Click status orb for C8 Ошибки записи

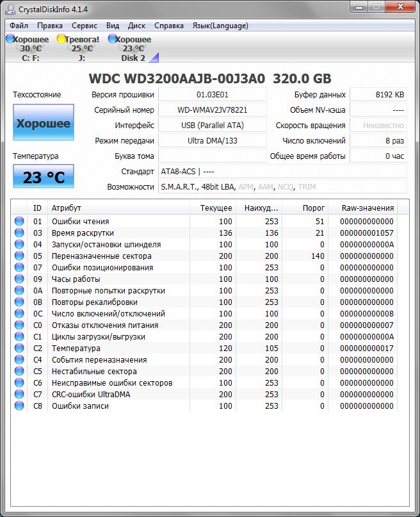(x=19, y=406)
